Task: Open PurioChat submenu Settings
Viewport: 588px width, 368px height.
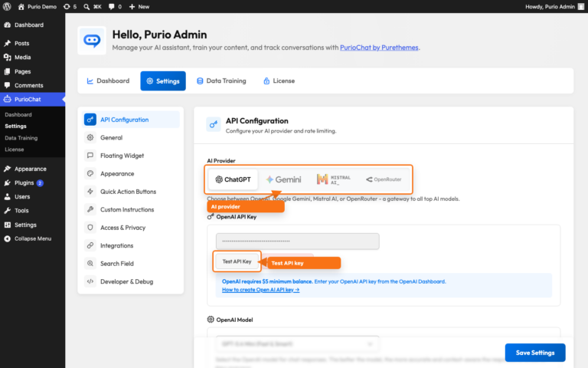Action: tap(15, 127)
